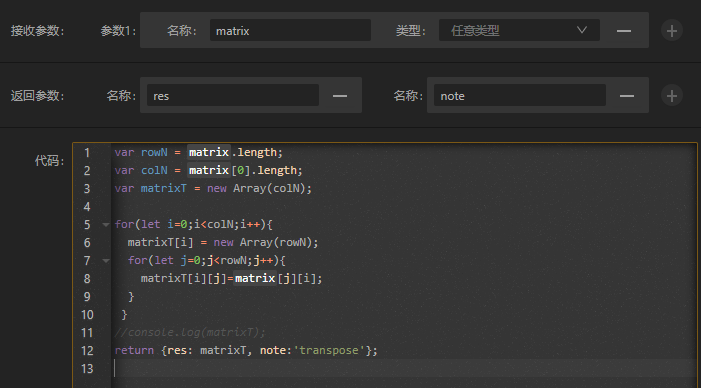Focus the matrix parameter name field
701x388 pixels.
tap(290, 30)
